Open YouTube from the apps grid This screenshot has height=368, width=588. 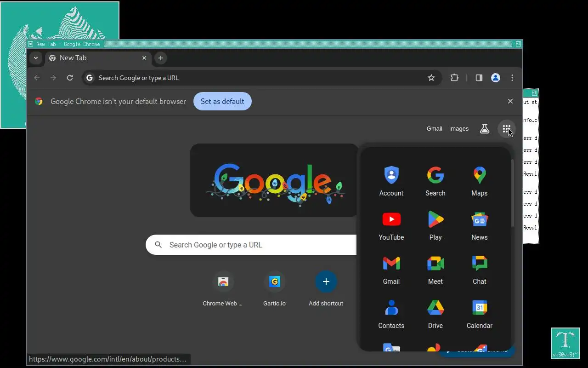(391, 225)
